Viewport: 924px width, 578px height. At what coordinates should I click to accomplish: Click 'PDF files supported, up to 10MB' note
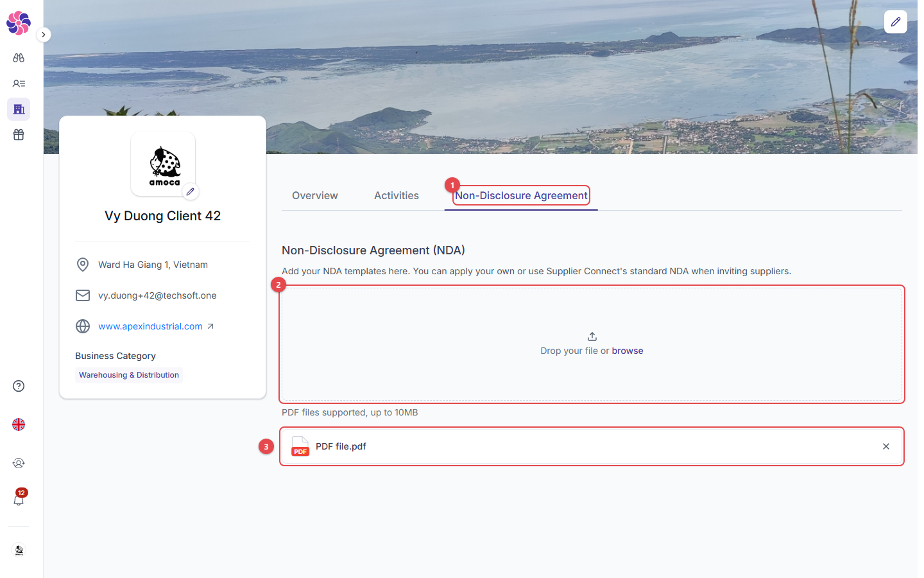click(350, 412)
